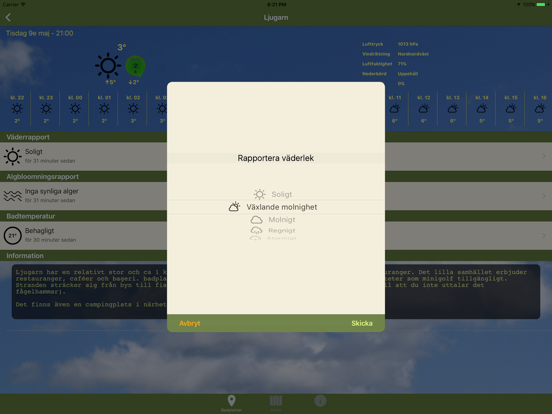Select the kl. 02 hourly forecast

(133, 109)
